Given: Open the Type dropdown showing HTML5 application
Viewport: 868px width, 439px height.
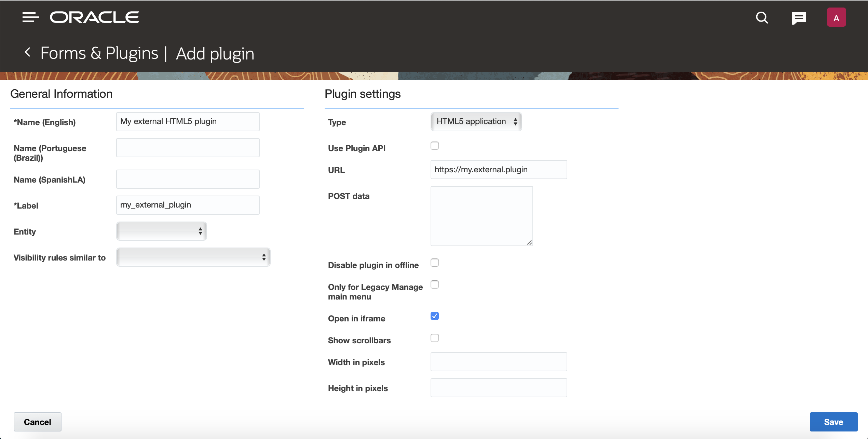Looking at the screenshot, I should 476,121.
